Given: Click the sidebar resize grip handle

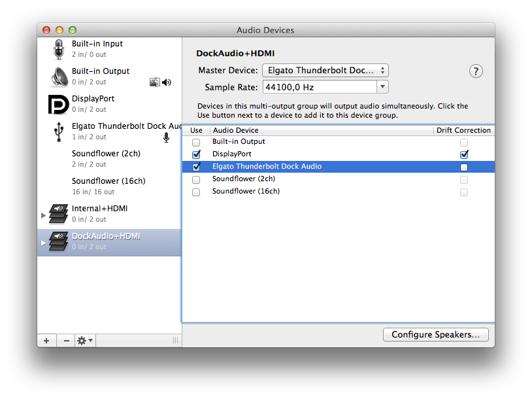Looking at the screenshot, I should click(x=175, y=341).
